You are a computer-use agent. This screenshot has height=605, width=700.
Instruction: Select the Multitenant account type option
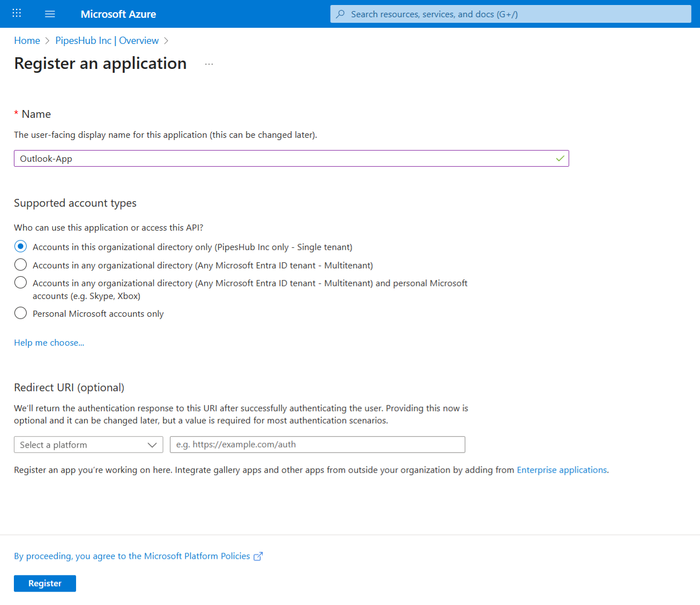click(20, 264)
